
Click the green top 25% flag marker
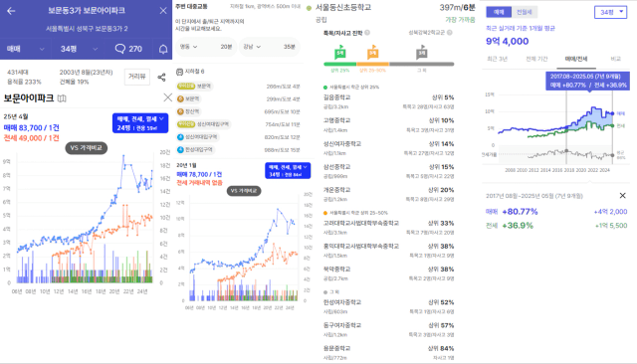[340, 53]
